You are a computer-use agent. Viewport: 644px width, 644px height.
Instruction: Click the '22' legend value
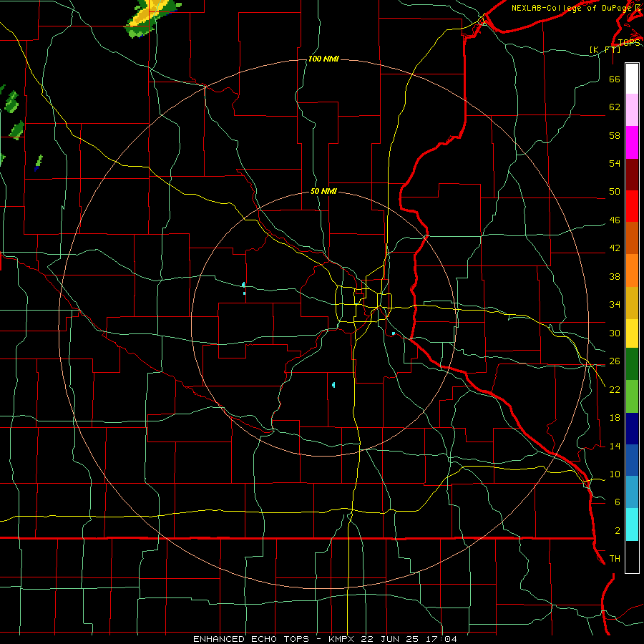pyautogui.click(x=615, y=390)
